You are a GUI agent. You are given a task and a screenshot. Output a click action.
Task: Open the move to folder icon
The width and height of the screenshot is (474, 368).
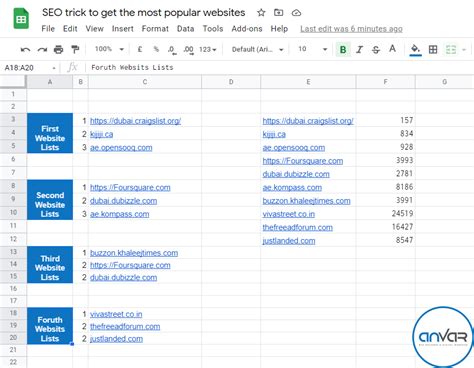(278, 13)
